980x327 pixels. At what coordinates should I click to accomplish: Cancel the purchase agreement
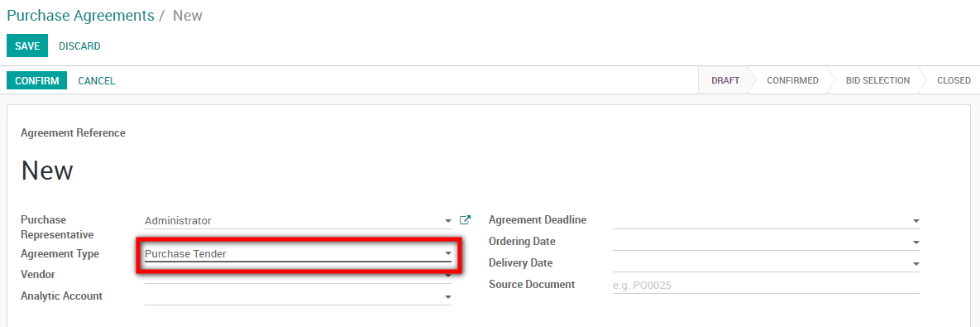96,80
